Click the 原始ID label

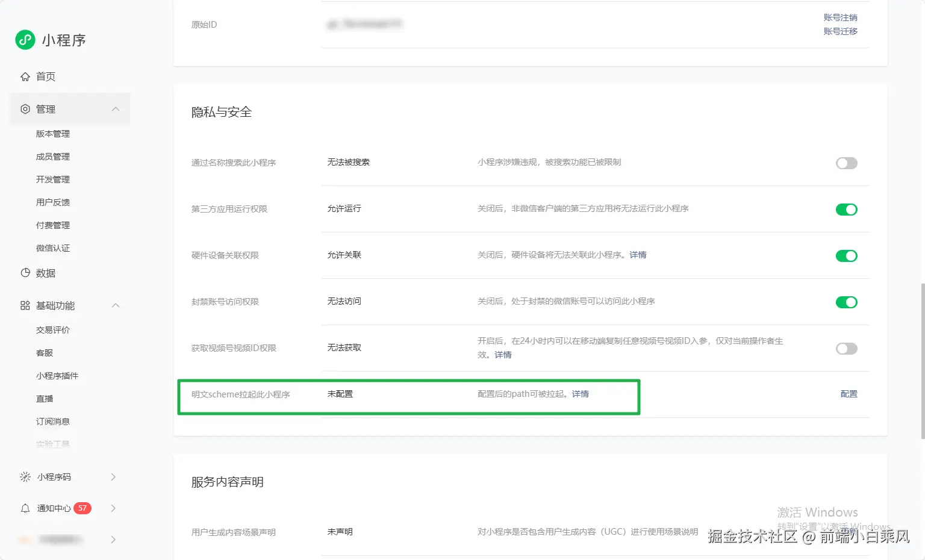pos(204,25)
